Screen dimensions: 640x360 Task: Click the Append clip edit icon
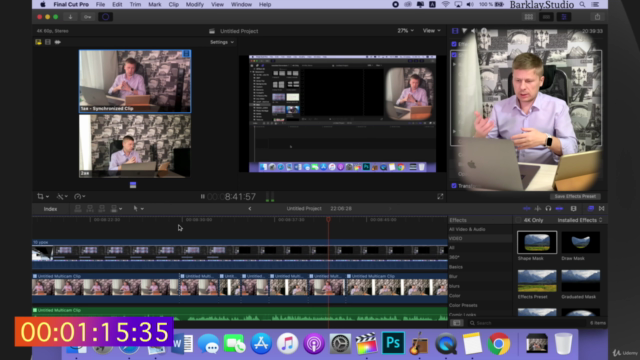click(x=102, y=209)
